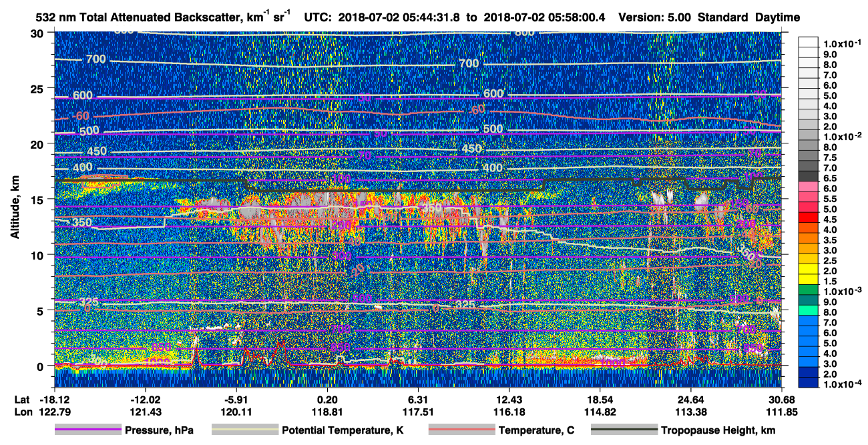Click the "Standard" label in the title
The height and width of the screenshot is (445, 868).
coord(724,17)
